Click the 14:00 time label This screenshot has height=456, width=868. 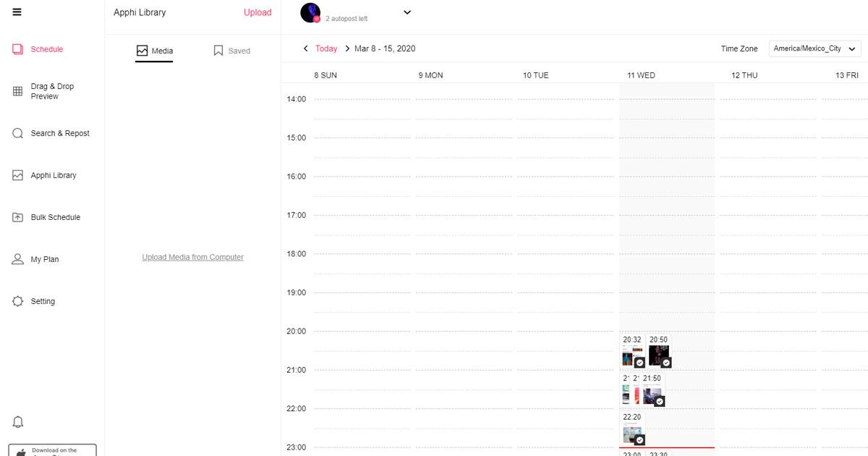pos(297,99)
